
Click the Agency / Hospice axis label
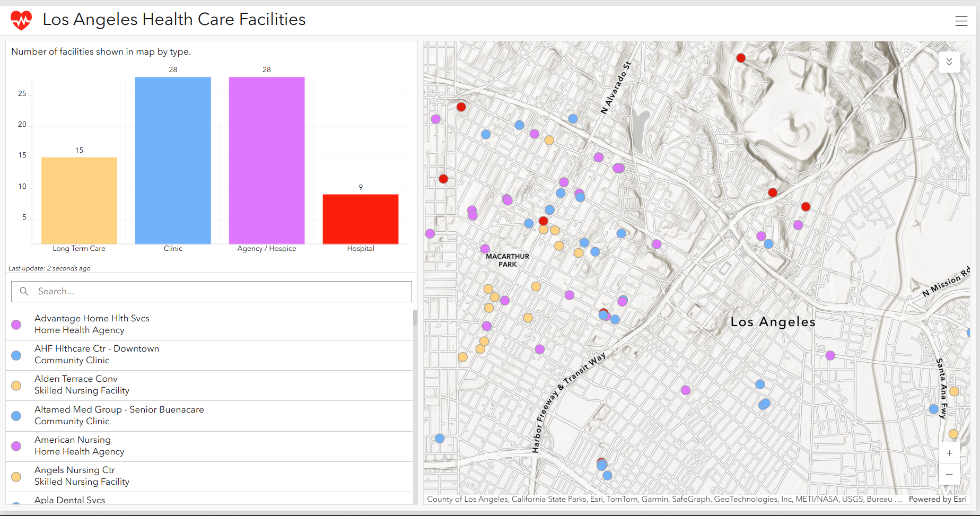pos(267,249)
